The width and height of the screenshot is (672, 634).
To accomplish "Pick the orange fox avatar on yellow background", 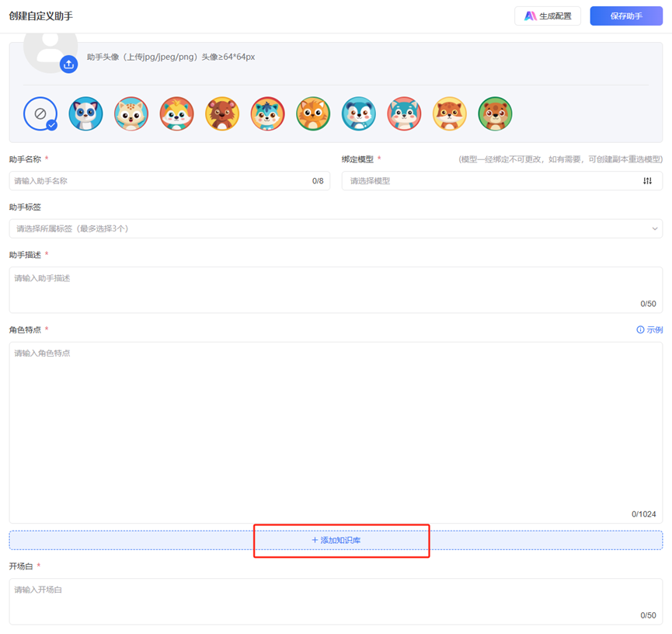I will tap(449, 113).
